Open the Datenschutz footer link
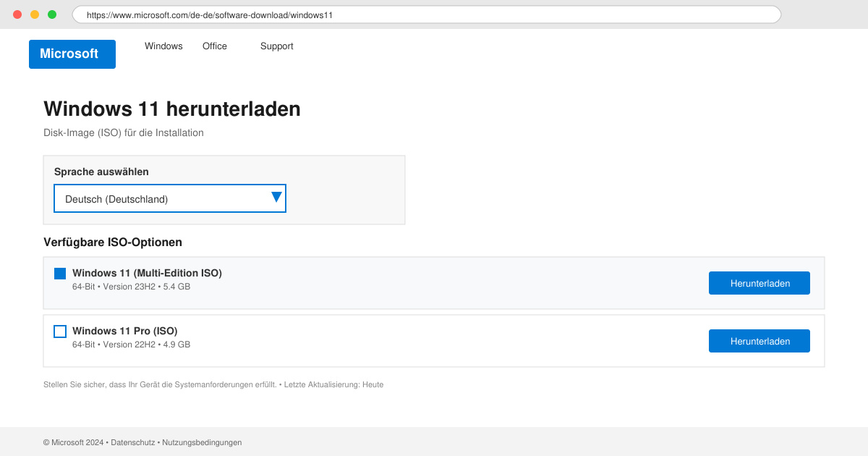The width and height of the screenshot is (868, 456). [132, 442]
